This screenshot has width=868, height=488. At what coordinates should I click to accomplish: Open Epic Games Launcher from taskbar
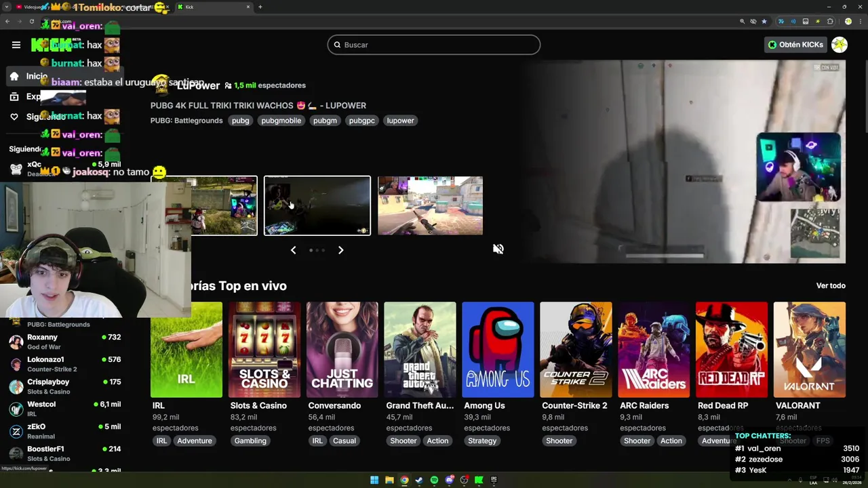click(x=494, y=480)
